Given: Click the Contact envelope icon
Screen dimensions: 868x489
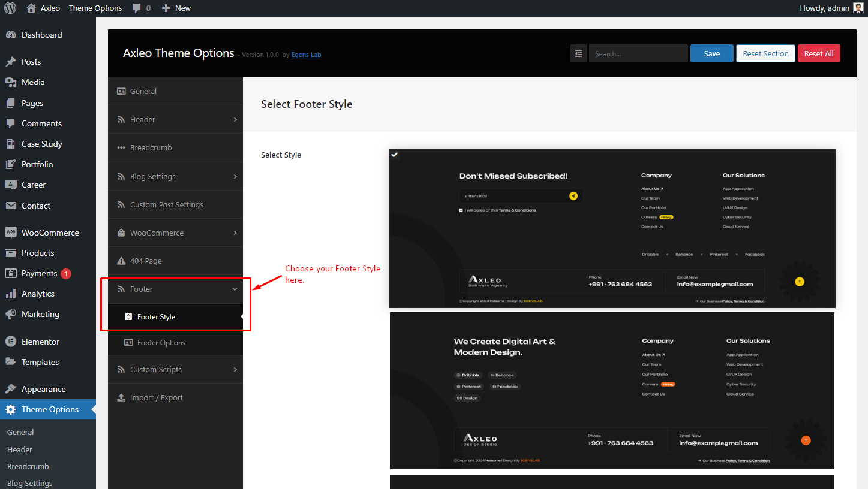Looking at the screenshot, I should coord(11,206).
